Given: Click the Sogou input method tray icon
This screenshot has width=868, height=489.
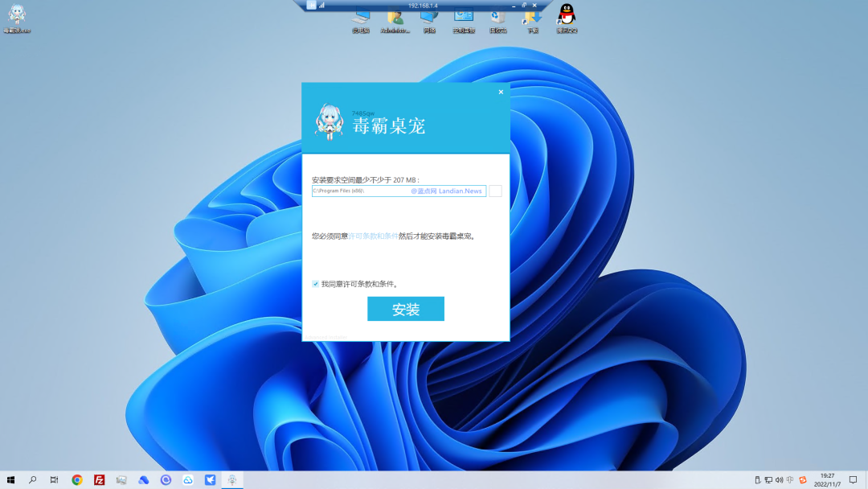Looking at the screenshot, I should pos(803,480).
